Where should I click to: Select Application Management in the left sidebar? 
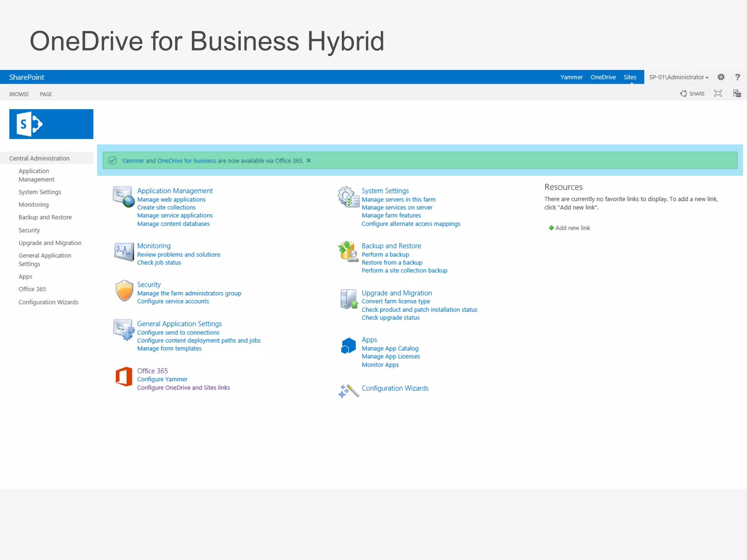36,175
